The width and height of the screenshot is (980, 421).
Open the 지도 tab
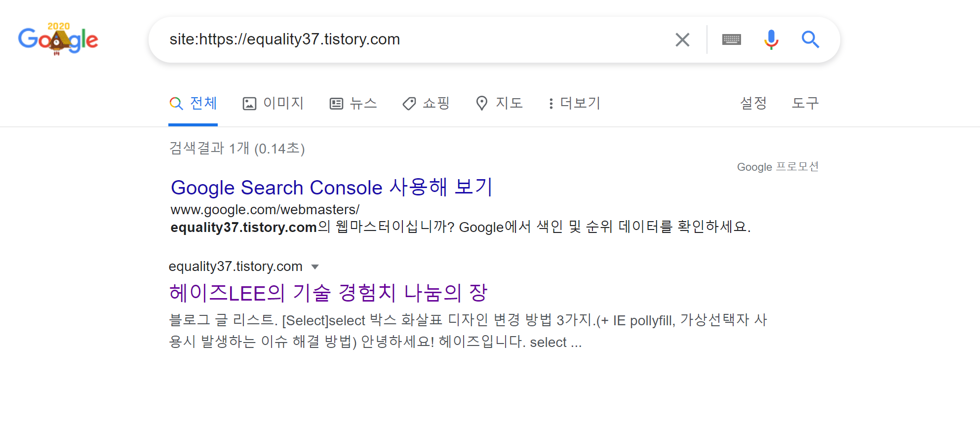(x=499, y=103)
